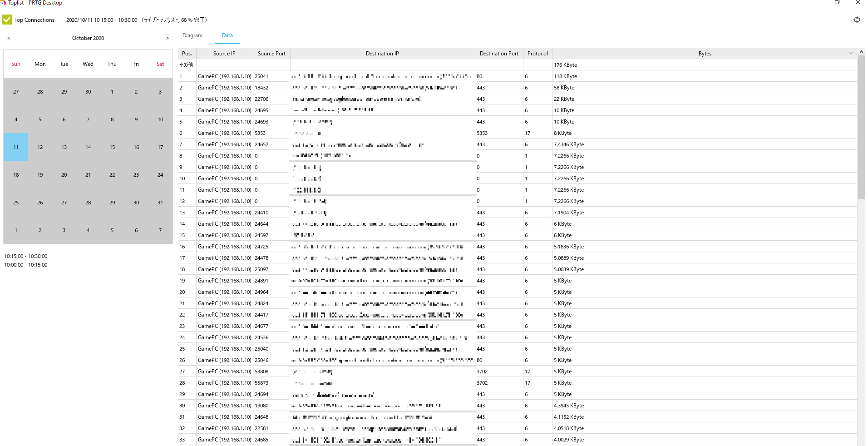Screen dimensions: 868x446
Task: Click the PRTG Desktop app logo icon
Action: coord(3,3)
